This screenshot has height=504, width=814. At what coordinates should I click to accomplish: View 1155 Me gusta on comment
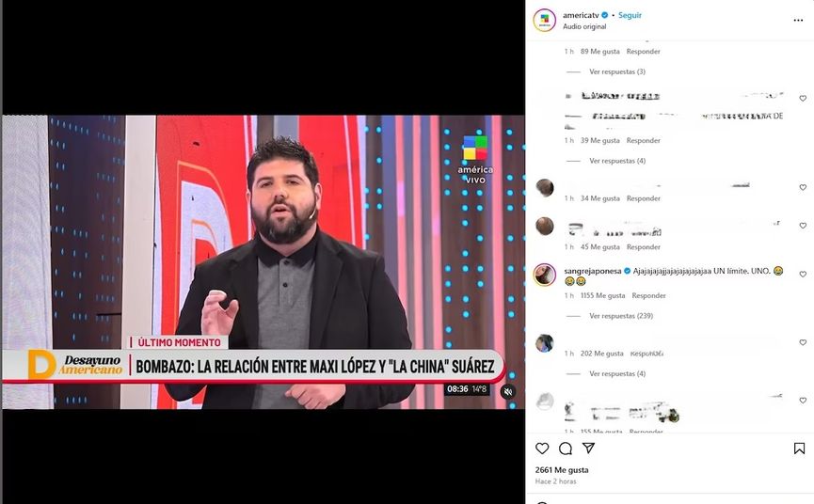(602, 295)
